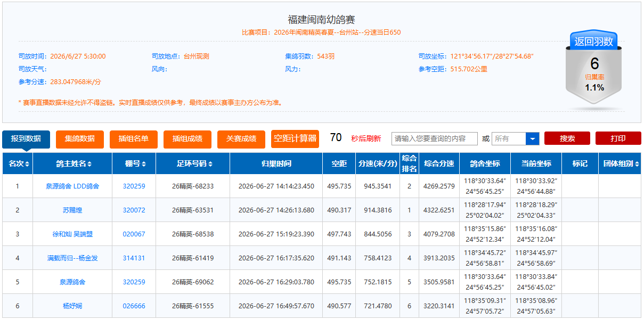Click release coordinates 121°34'56.17"/28°27'54.68"
Image resolution: width=644 pixels, height=320 pixels.
click(x=492, y=56)
